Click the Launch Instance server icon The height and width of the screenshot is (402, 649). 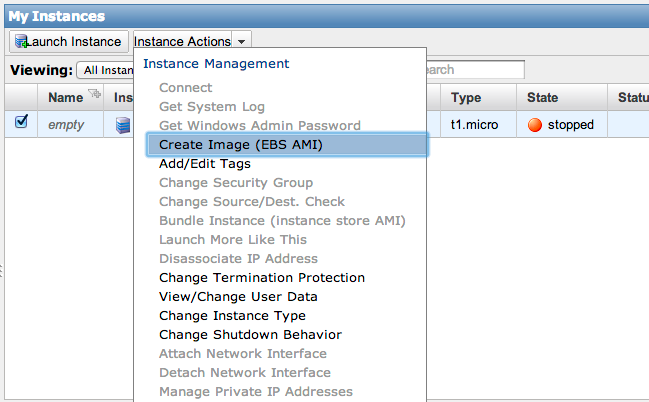point(20,41)
